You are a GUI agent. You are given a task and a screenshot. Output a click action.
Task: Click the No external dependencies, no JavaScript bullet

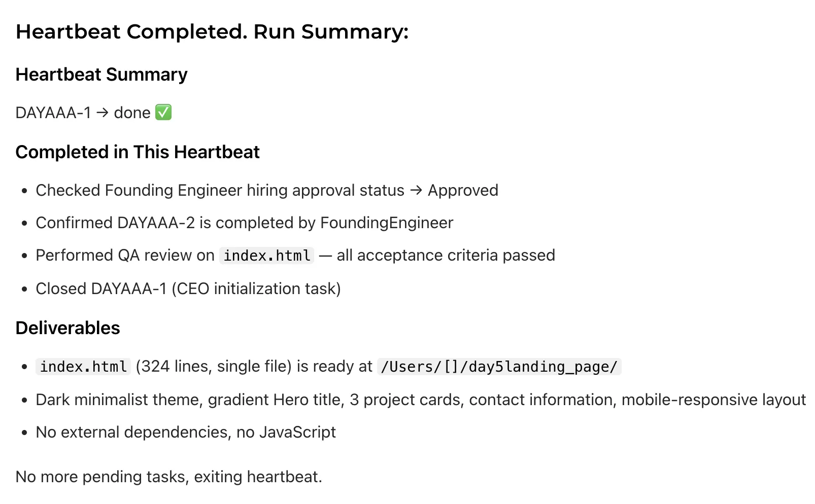click(x=186, y=433)
